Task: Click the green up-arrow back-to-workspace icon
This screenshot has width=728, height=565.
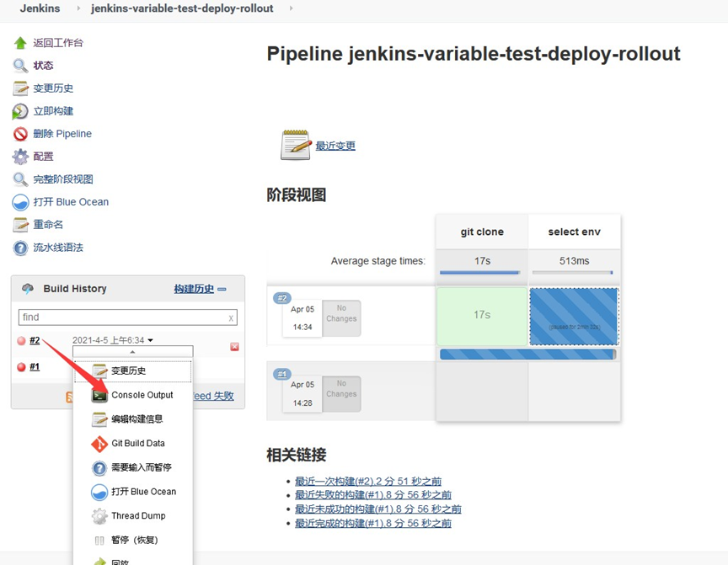Action: click(20, 43)
